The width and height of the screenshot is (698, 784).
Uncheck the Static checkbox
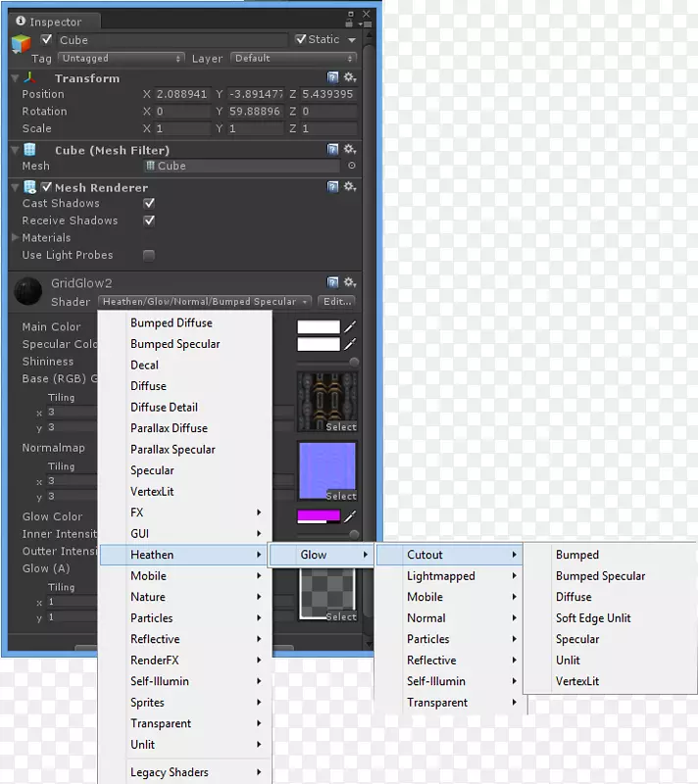301,40
